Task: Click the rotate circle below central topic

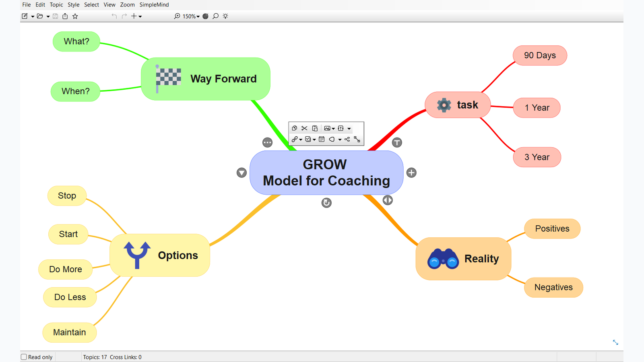Action: click(326, 203)
